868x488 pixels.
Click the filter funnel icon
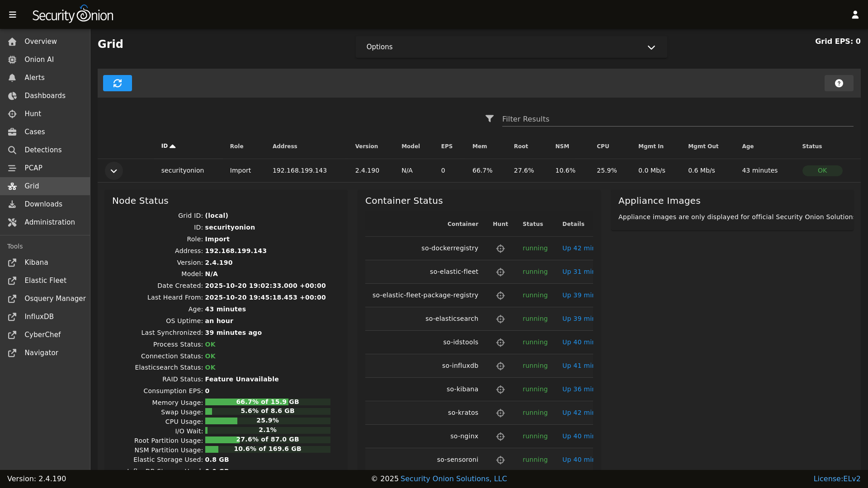[x=489, y=118]
